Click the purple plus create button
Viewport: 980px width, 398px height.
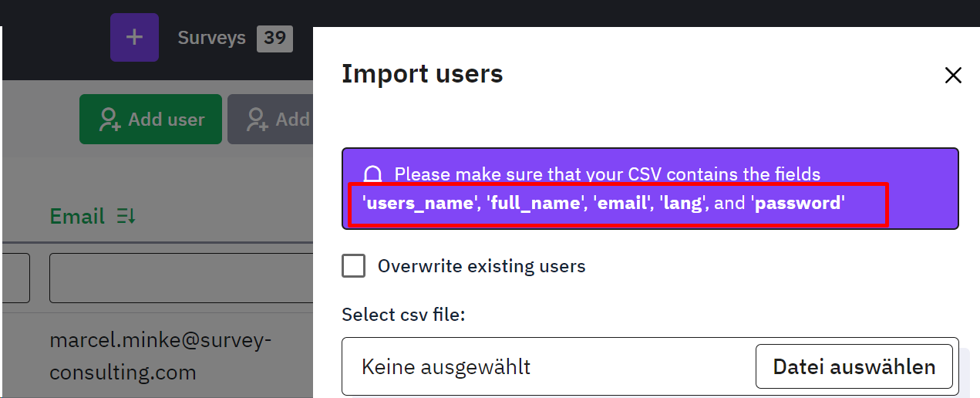pyautogui.click(x=134, y=37)
